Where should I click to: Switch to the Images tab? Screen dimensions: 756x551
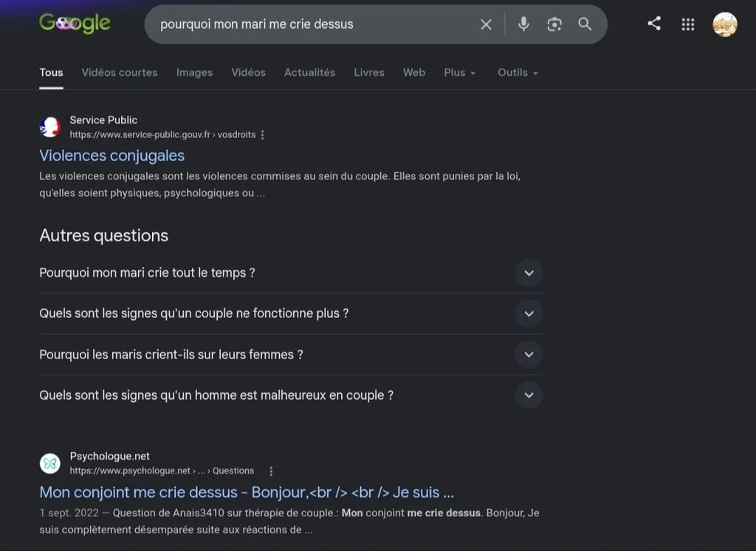click(194, 73)
